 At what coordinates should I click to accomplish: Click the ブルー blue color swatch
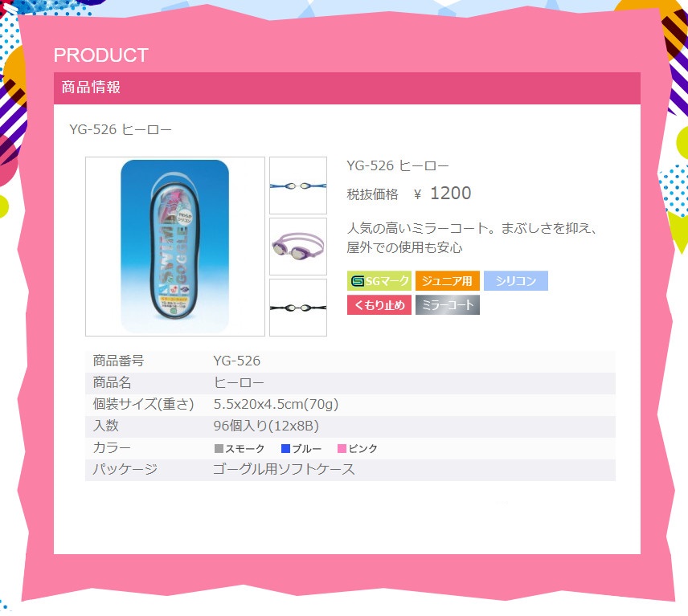pyautogui.click(x=285, y=448)
